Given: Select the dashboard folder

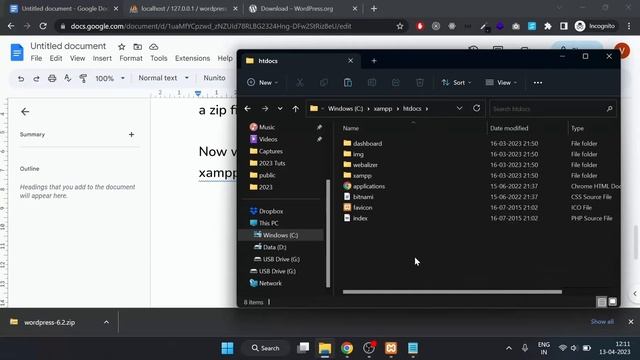Looking at the screenshot, I should click(367, 144).
